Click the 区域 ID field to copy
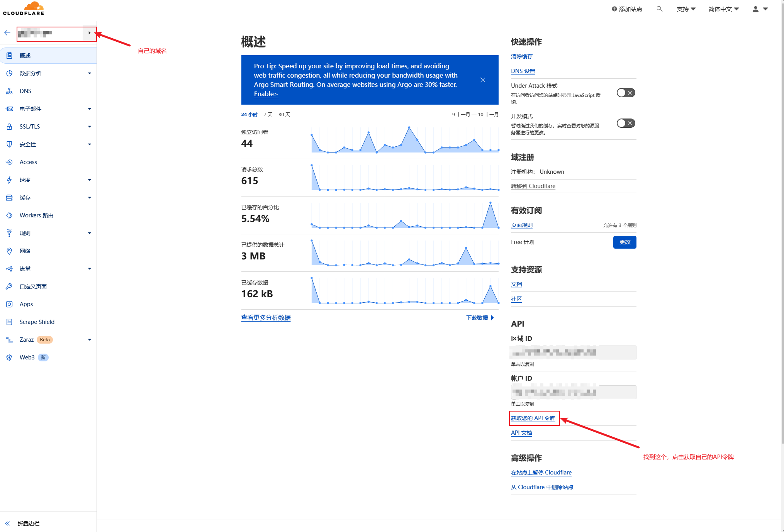 (x=573, y=352)
